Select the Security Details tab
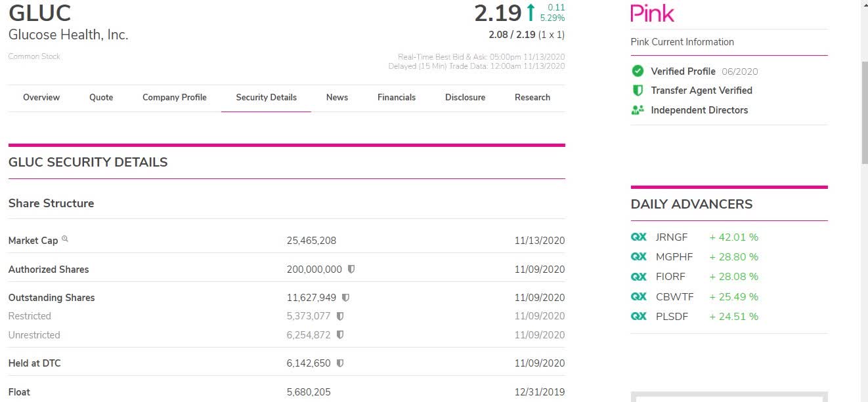868x402 pixels. coord(267,98)
